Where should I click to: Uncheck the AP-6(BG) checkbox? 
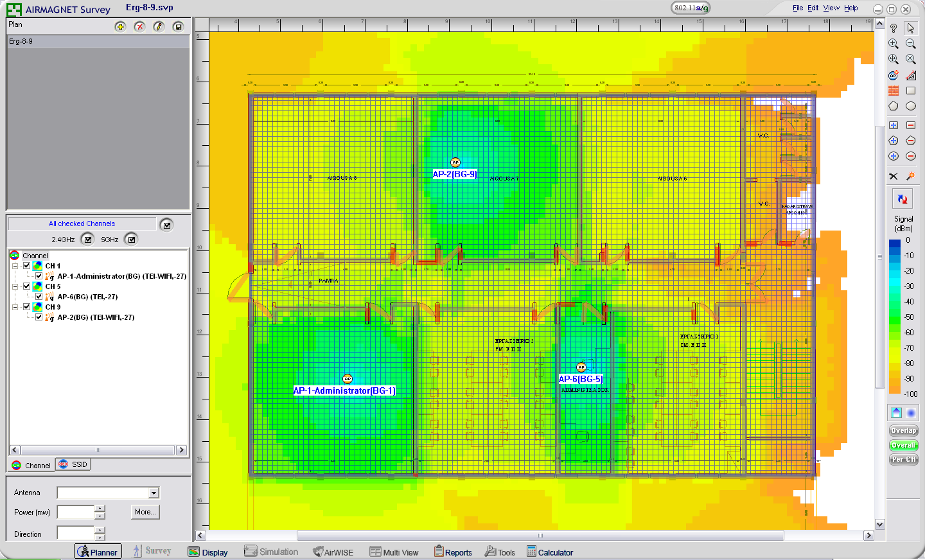tap(39, 297)
